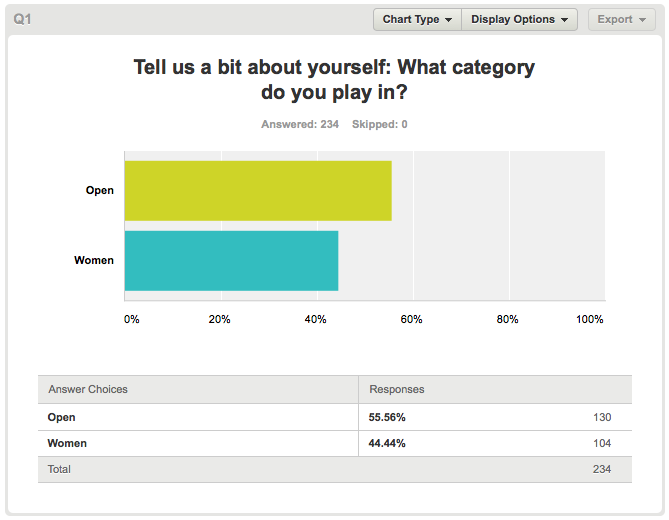669x520 pixels.
Task: Click the 44.44% response value
Action: click(387, 443)
